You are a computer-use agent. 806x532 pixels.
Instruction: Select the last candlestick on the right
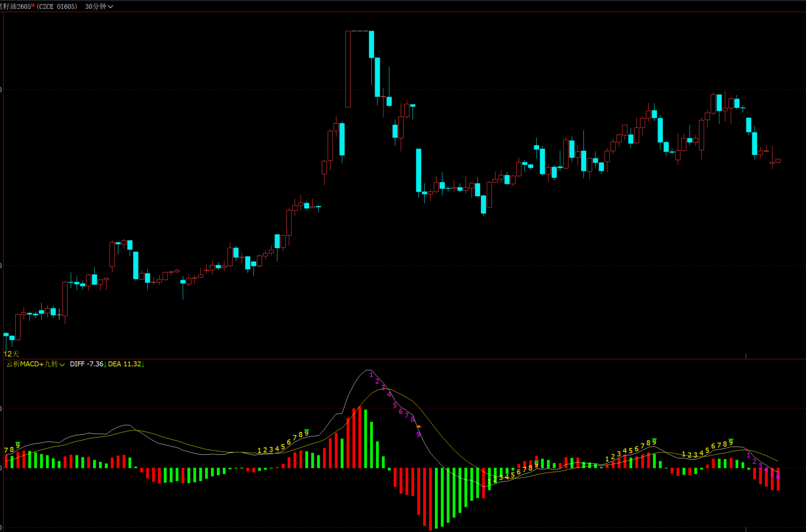778,160
